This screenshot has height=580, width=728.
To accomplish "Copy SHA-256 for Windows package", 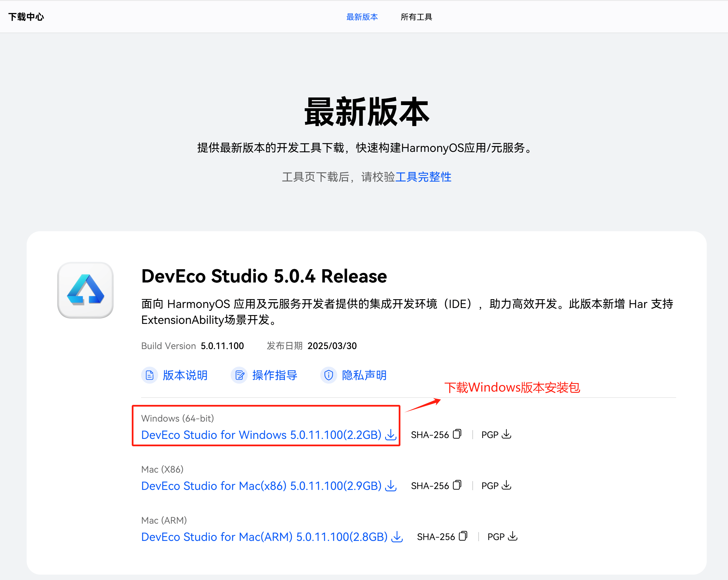I will 457,434.
